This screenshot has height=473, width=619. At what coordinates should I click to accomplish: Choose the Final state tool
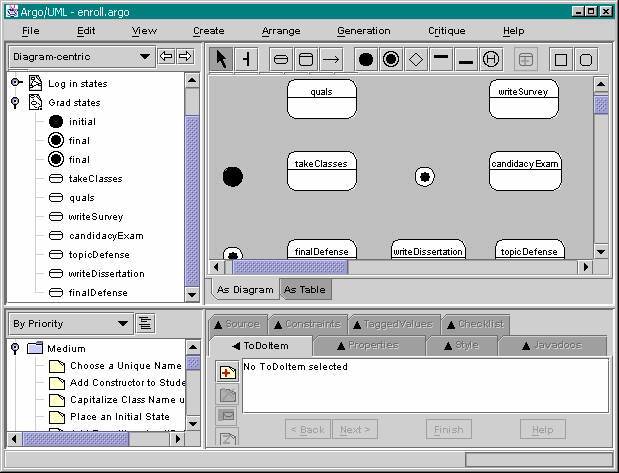point(391,60)
